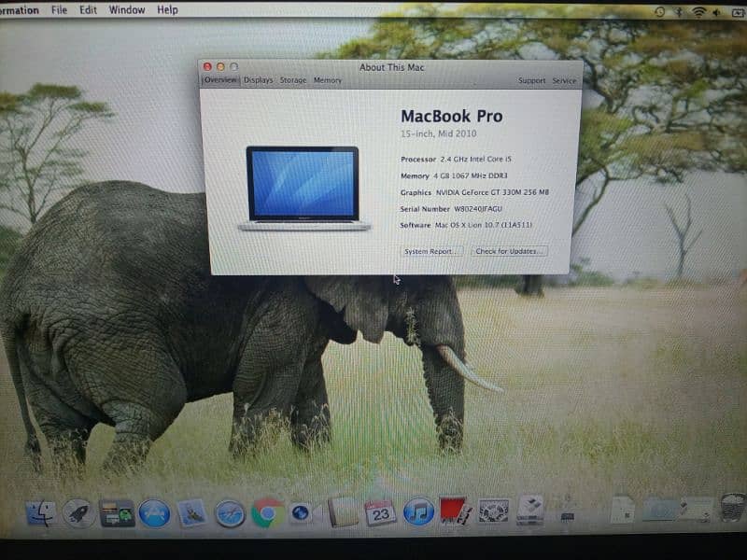Viewport: 747px width, 560px height.
Task: Click the System Report button
Action: [x=431, y=251]
